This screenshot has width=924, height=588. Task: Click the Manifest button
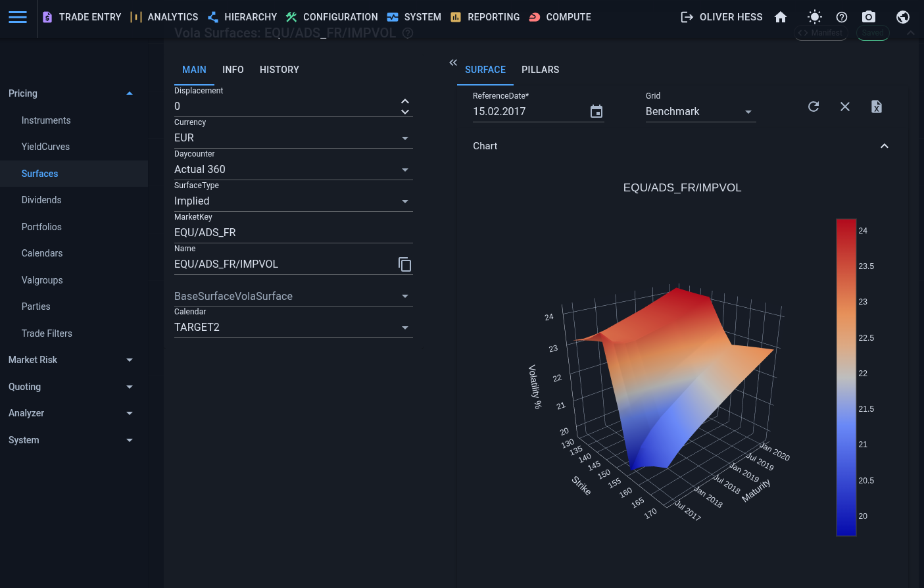(x=821, y=33)
